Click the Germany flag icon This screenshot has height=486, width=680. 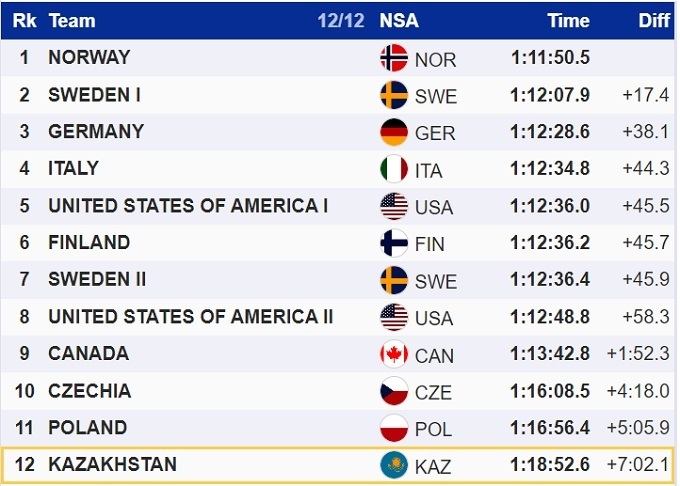pos(394,132)
